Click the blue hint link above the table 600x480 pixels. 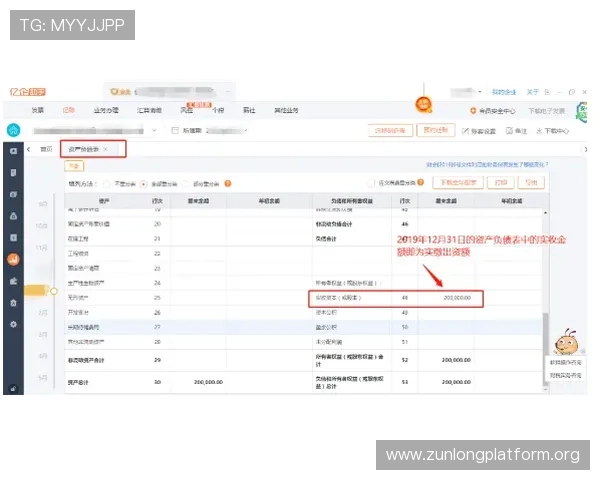487,164
